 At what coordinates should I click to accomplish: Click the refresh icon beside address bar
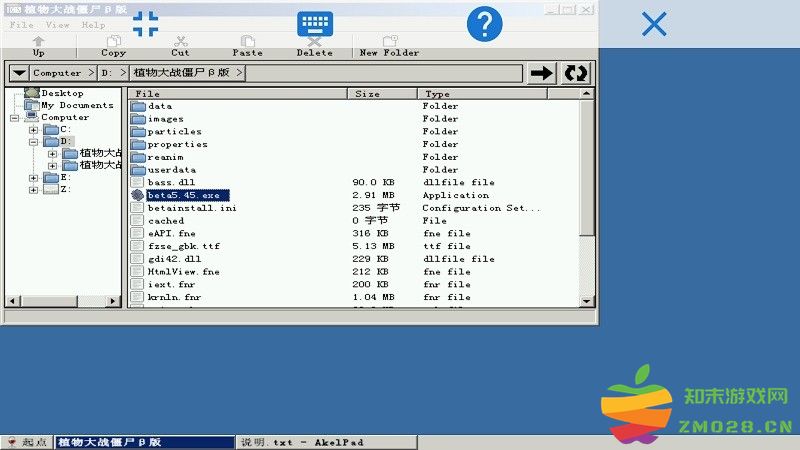coord(576,73)
